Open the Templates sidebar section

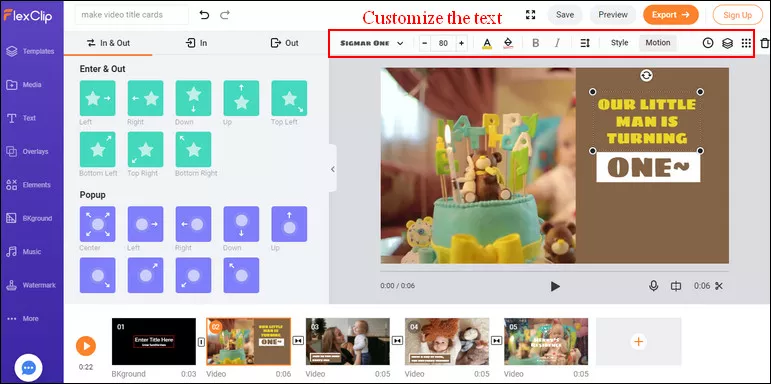tap(30, 51)
